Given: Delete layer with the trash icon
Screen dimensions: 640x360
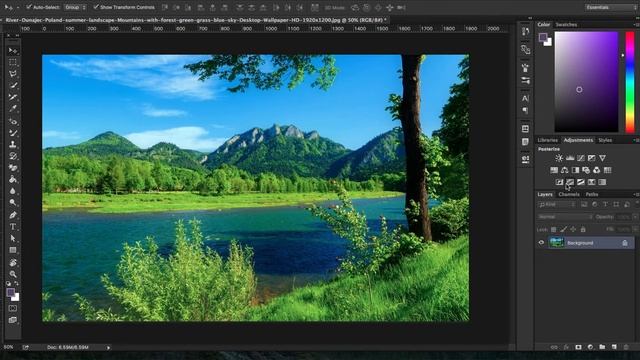Looking at the screenshot, I should point(626,347).
